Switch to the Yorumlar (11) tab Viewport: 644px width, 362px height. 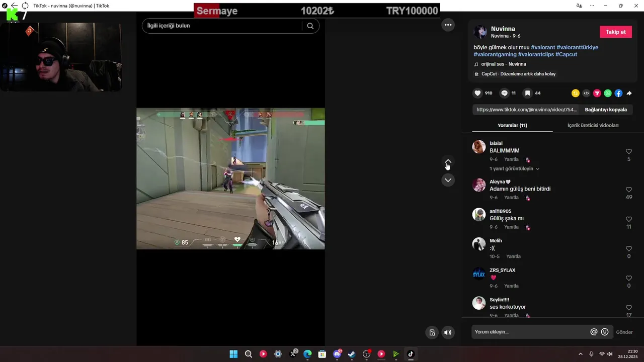(x=512, y=125)
